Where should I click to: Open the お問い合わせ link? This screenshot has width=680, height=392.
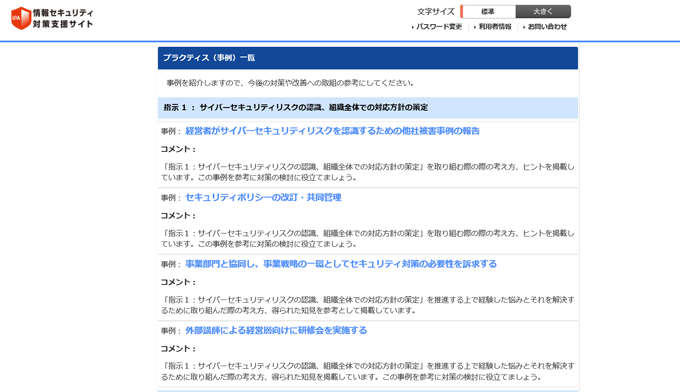(x=547, y=27)
